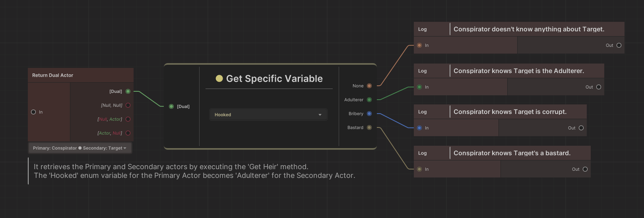Click the [Null, Actor] output port
The image size is (644, 218).
[x=128, y=119]
